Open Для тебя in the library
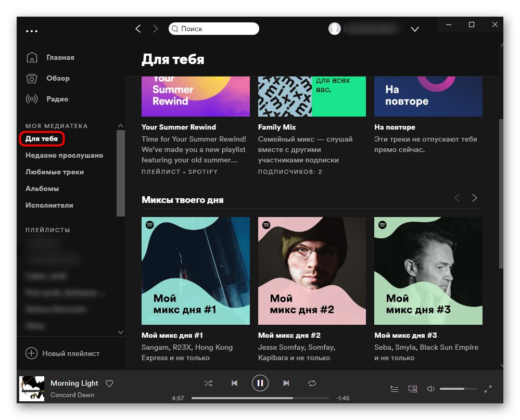Screen dimensions: 520x420 coord(42,139)
